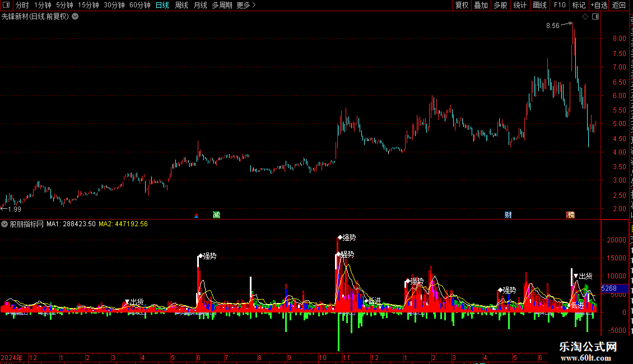Open the 统计 statistics tool
The width and height of the screenshot is (633, 364).
(x=520, y=5)
